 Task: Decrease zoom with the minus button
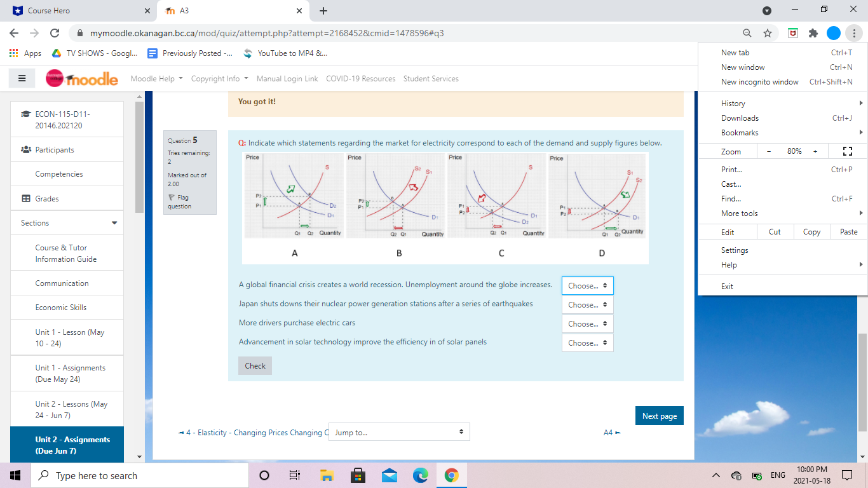click(x=768, y=151)
